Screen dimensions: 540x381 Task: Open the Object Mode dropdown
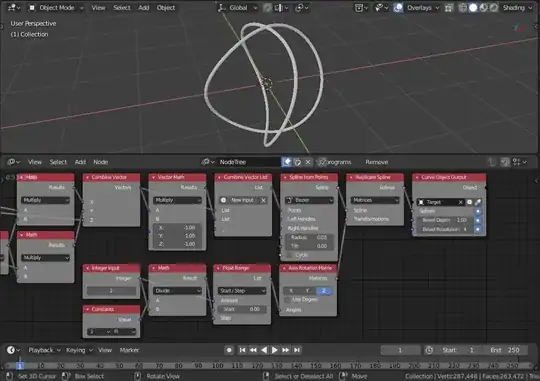[56, 8]
